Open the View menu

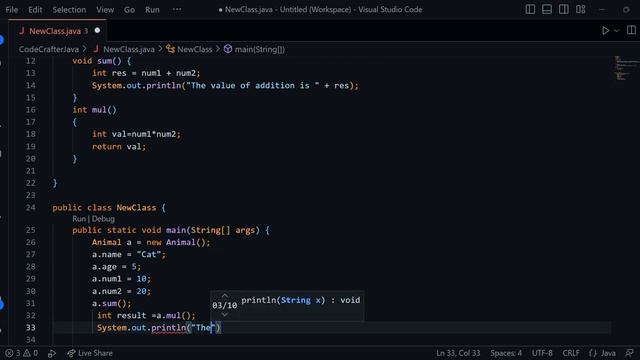[x=105, y=9]
